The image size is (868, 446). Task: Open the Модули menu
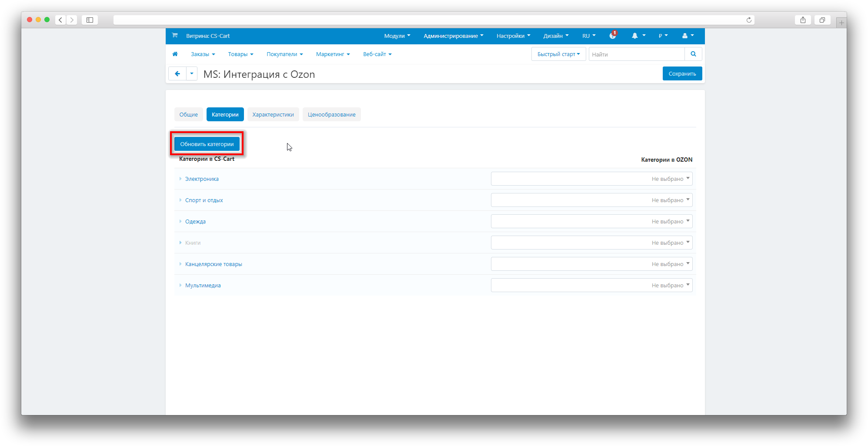coord(397,36)
